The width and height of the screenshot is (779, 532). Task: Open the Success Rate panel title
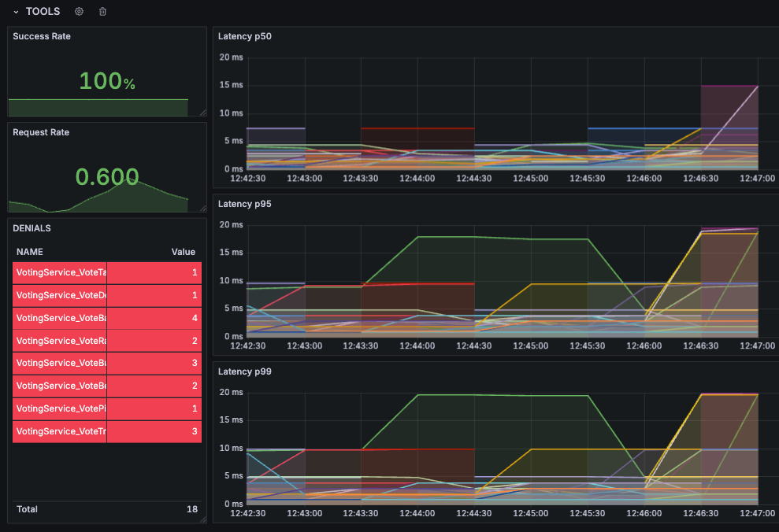(42, 36)
